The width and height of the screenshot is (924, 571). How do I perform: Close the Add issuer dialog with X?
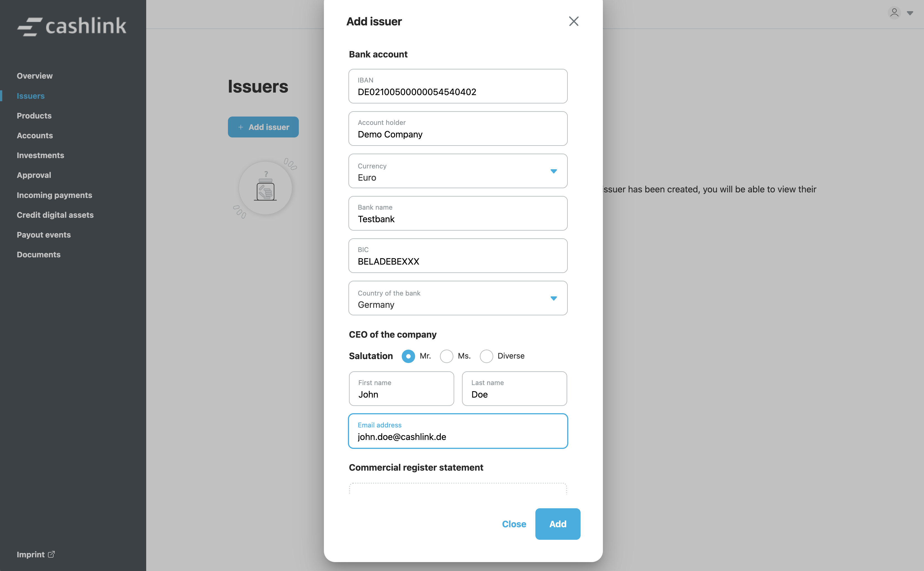(573, 21)
